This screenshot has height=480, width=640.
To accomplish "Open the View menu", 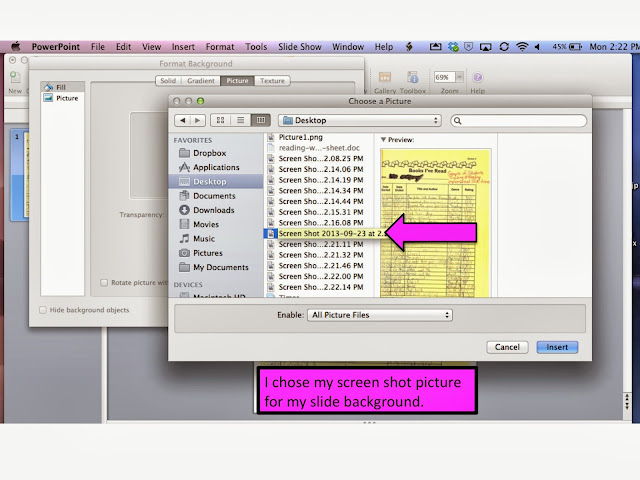I will click(151, 47).
